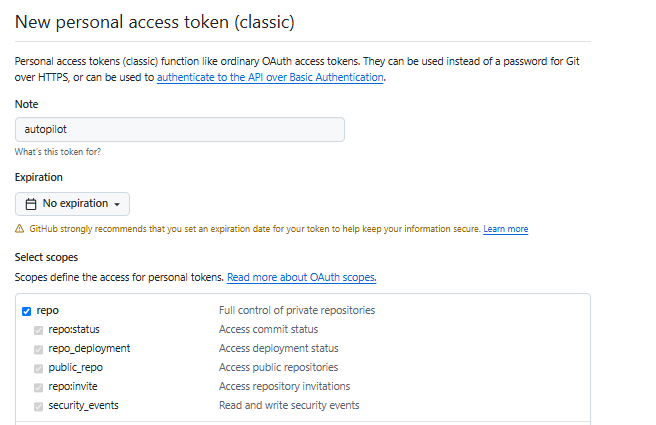Toggle the repo:invite checkbox
The height and width of the screenshot is (425, 656).
[39, 387]
